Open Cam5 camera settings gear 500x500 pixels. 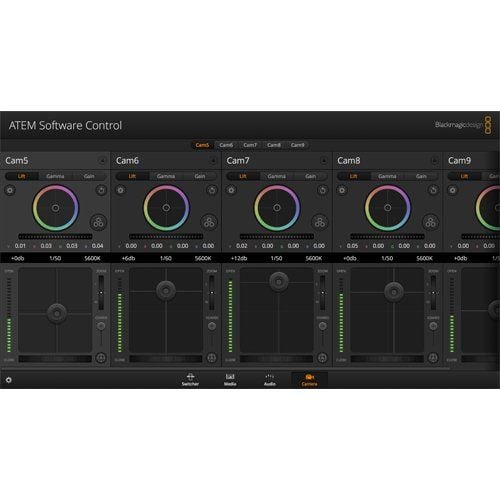pos(10,190)
